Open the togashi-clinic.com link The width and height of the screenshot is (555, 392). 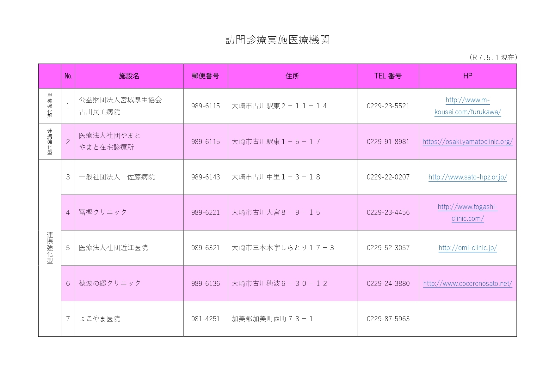[x=468, y=213]
